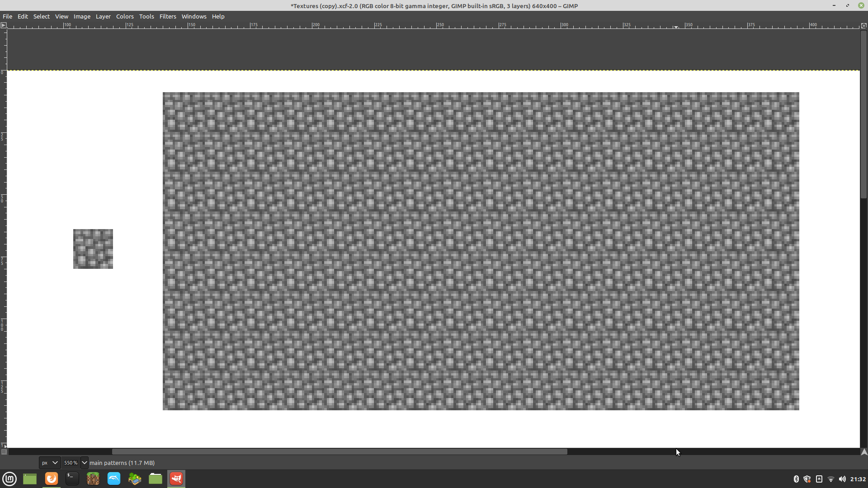This screenshot has width=868, height=488.
Task: Open Dolphin emulator from the taskbar
Action: click(113, 479)
